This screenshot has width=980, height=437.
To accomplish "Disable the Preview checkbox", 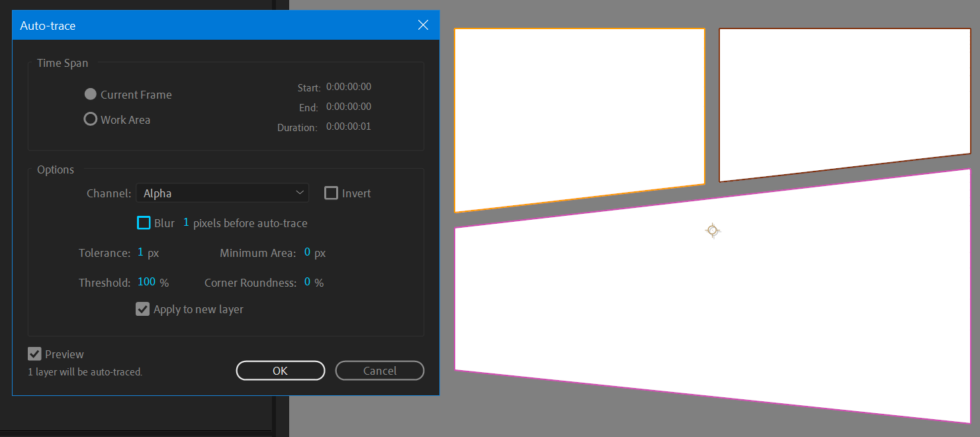I will [34, 354].
